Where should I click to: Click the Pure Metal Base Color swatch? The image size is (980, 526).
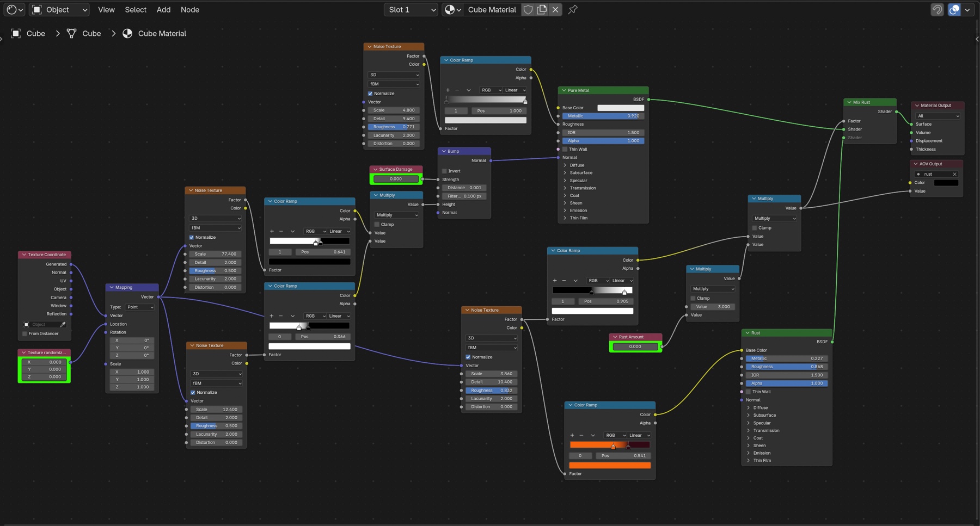(x=621, y=108)
